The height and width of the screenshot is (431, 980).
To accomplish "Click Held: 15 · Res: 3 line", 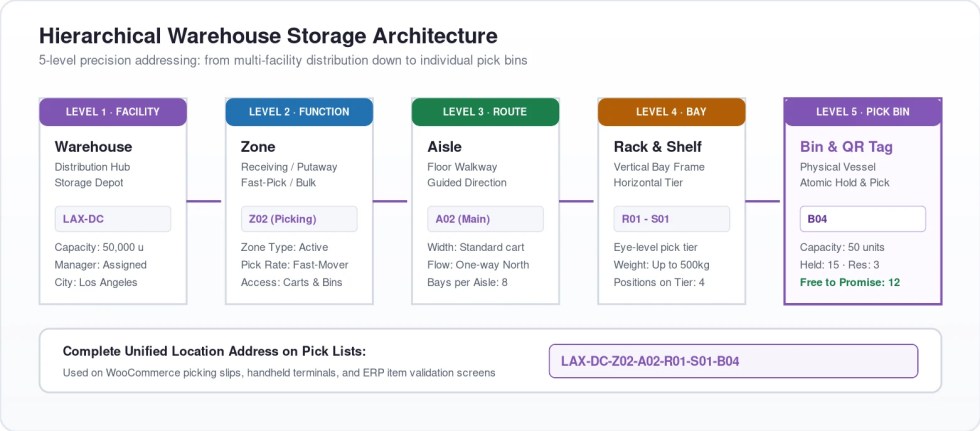I will point(839,265).
